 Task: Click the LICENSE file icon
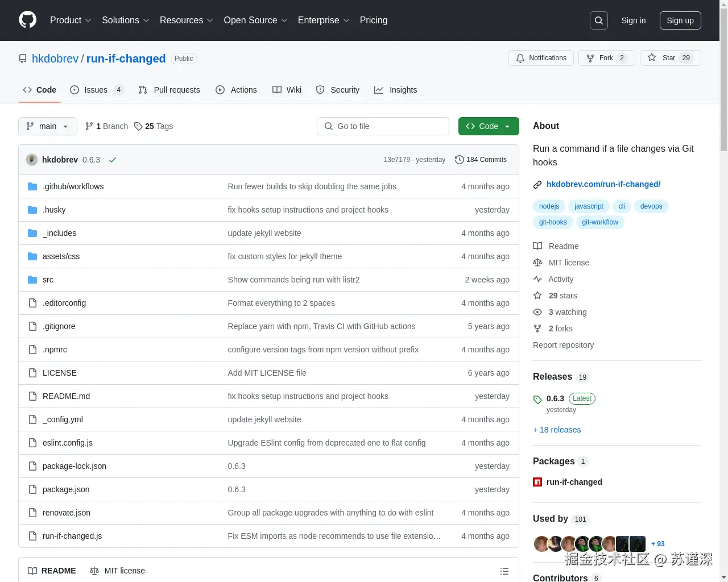tap(32, 373)
